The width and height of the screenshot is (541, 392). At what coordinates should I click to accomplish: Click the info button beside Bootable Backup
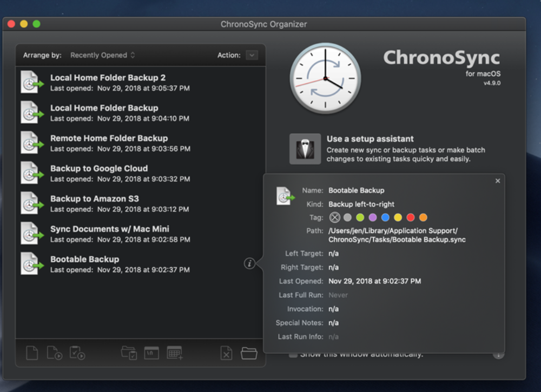pyautogui.click(x=249, y=263)
